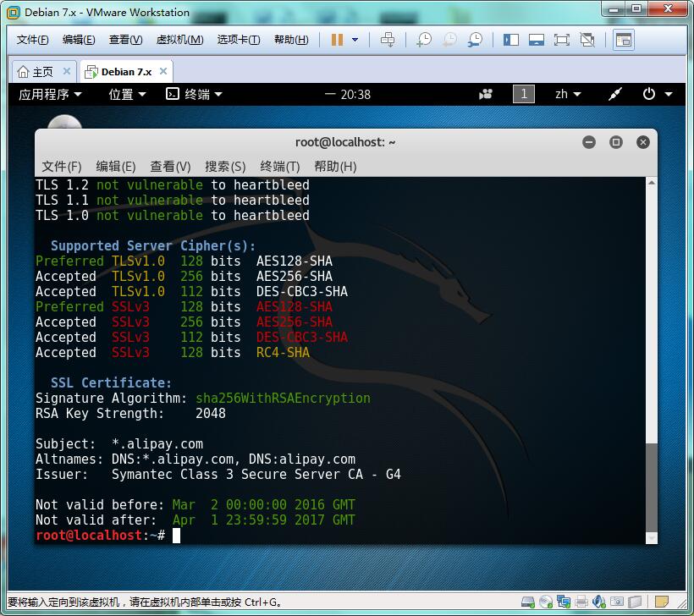Click the terminal scrollbar down arrow

tap(651, 538)
